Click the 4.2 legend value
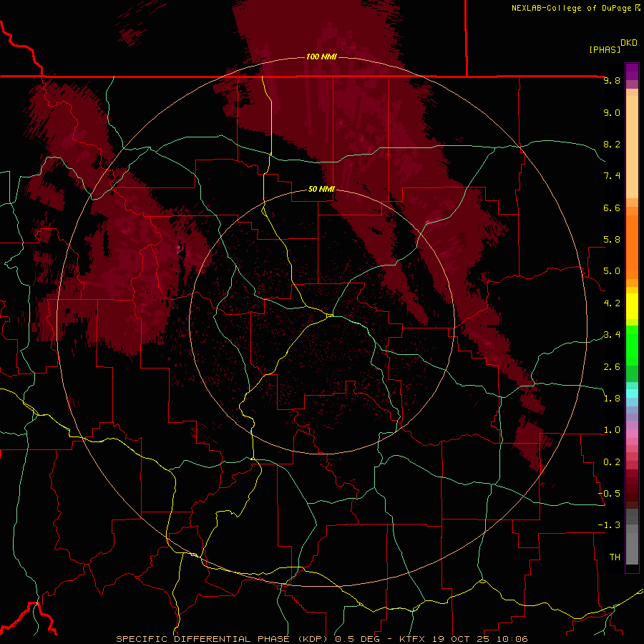The image size is (644, 644). click(612, 303)
